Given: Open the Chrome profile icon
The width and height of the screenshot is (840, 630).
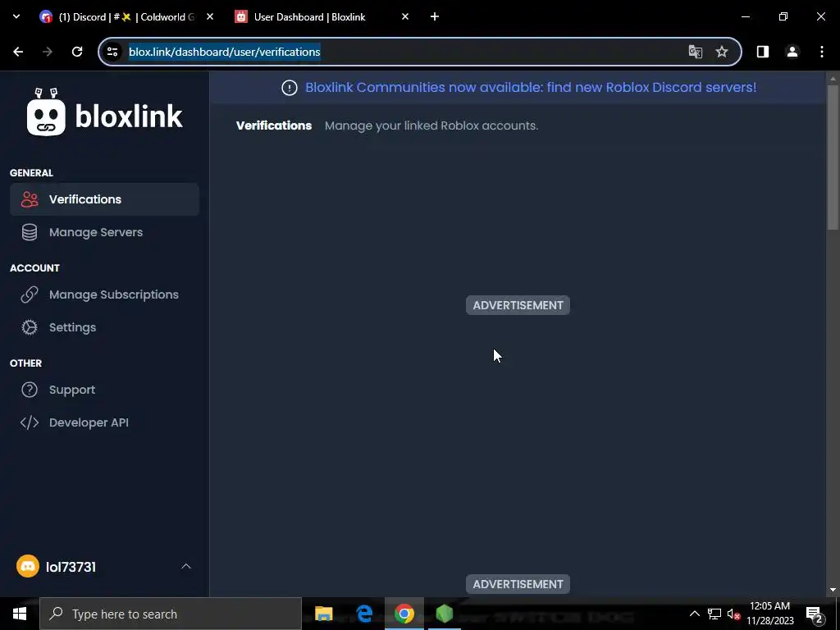Looking at the screenshot, I should [x=792, y=52].
